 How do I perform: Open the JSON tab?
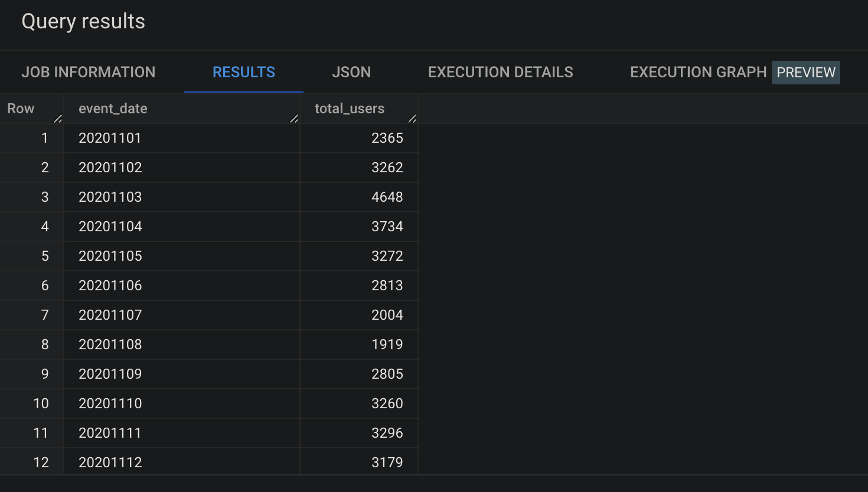pyautogui.click(x=351, y=72)
